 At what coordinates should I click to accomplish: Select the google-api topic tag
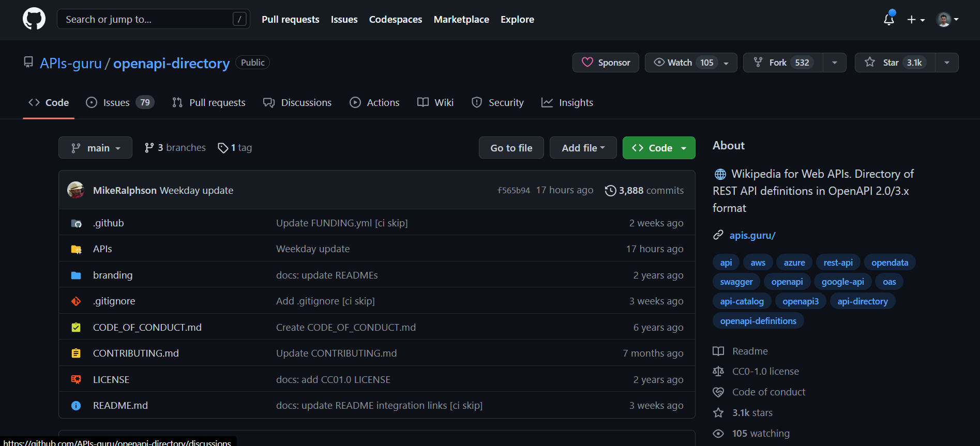(x=842, y=282)
